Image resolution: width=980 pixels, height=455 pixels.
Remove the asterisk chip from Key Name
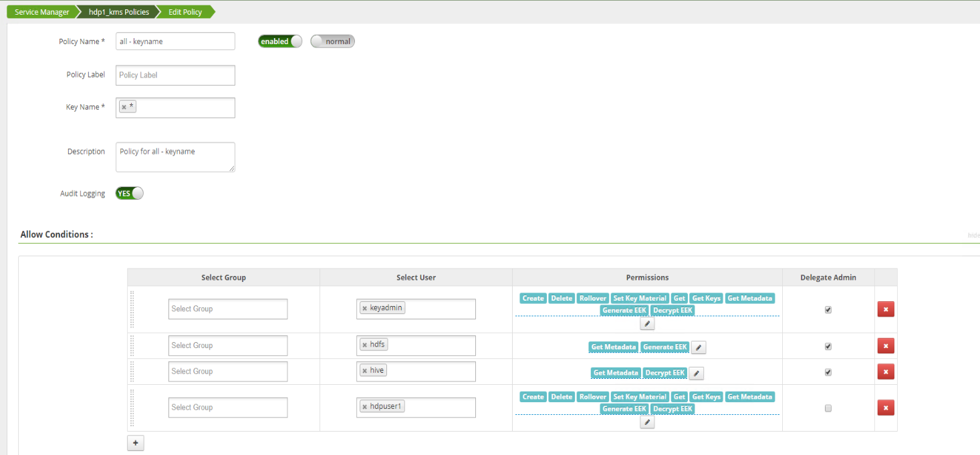coord(122,106)
